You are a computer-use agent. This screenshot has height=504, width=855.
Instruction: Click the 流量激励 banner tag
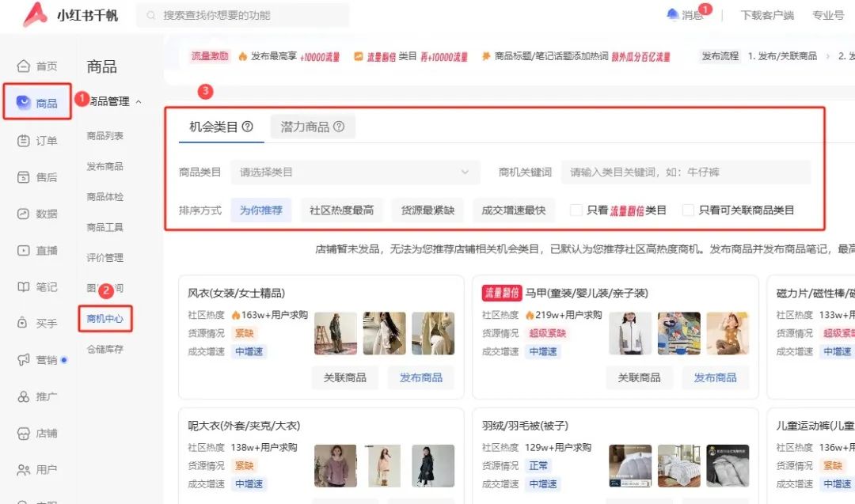click(209, 56)
